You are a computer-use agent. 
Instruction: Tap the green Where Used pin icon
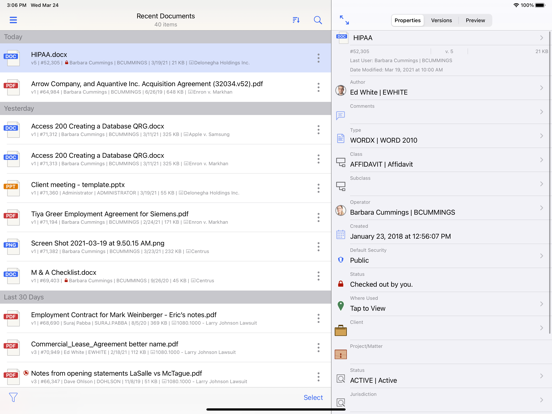pyautogui.click(x=340, y=306)
